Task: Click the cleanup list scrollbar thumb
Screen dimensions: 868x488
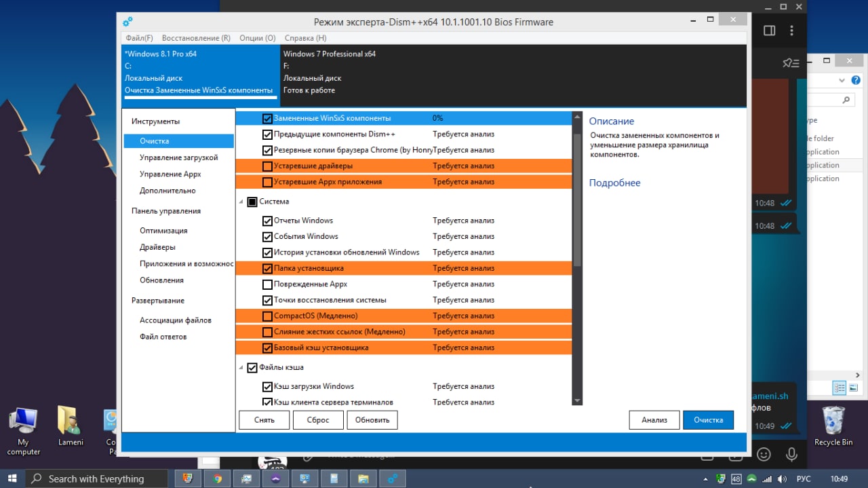Action: coord(577,200)
